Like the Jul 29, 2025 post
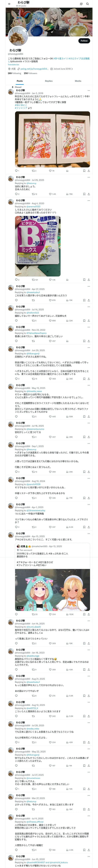 50,194
